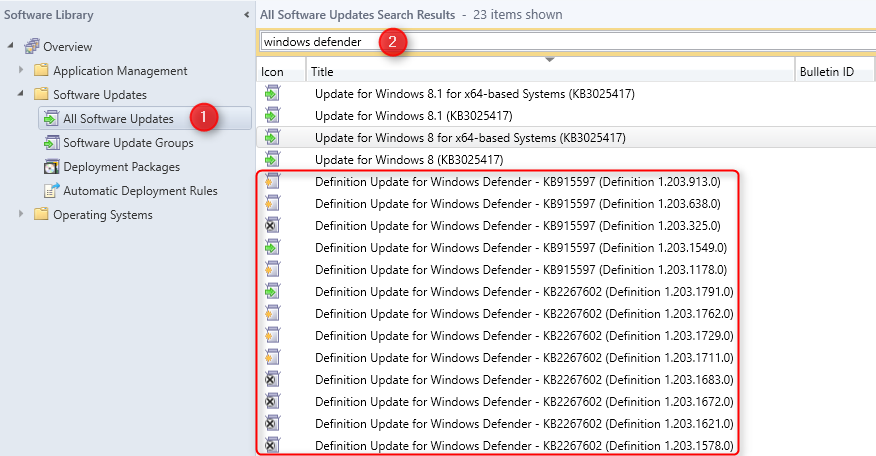
Task: Click icon of Definition 1.203.638.0 row
Action: [x=272, y=203]
